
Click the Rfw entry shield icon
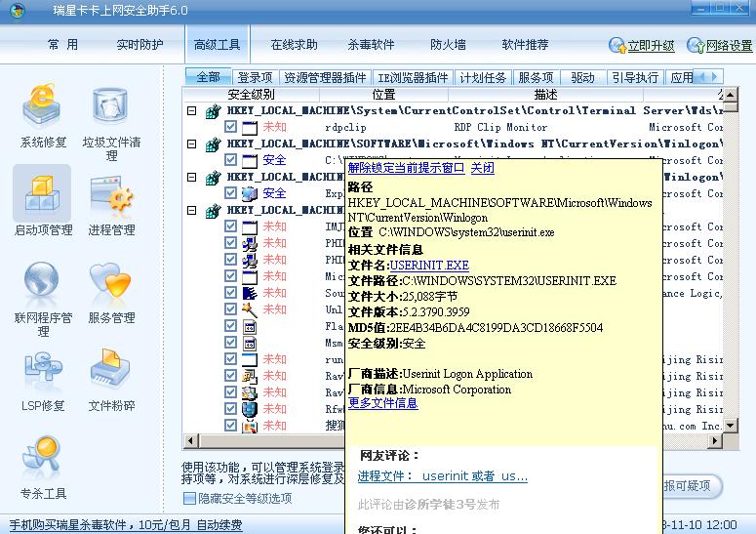(x=250, y=410)
